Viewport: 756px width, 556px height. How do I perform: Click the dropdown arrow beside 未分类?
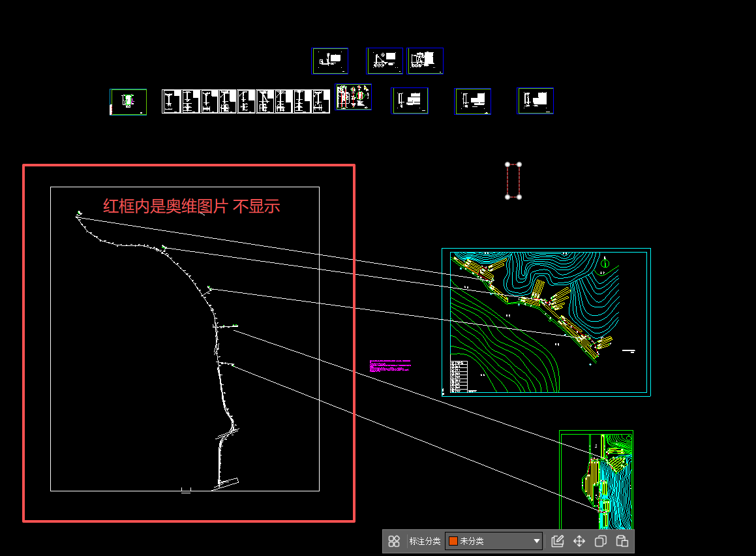click(x=537, y=541)
